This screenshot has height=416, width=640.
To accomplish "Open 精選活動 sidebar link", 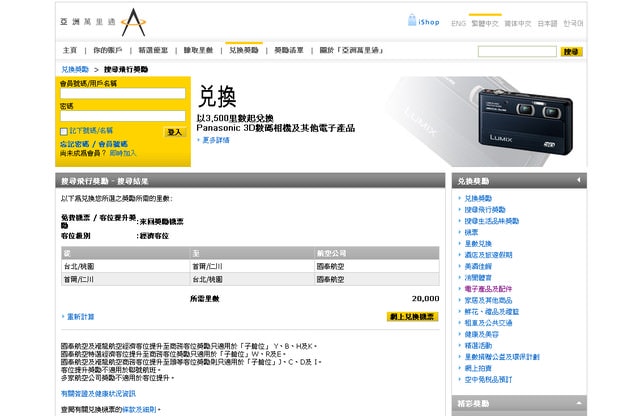I will [478, 346].
